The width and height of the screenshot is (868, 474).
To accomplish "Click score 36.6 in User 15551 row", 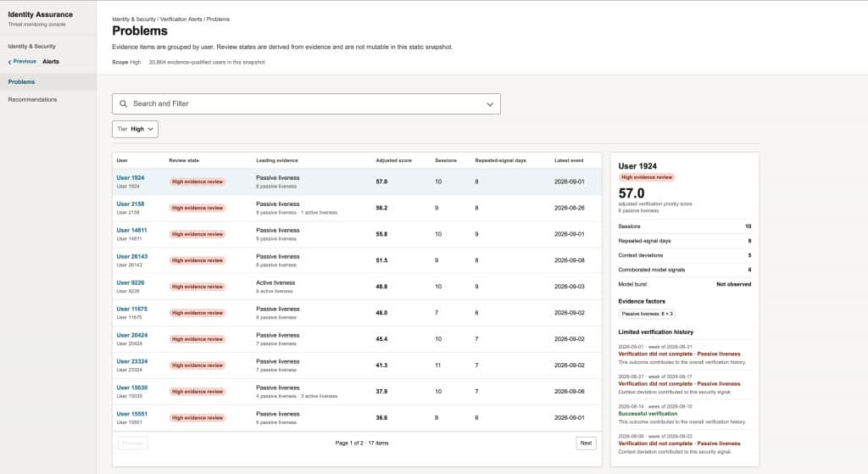I will (381, 418).
